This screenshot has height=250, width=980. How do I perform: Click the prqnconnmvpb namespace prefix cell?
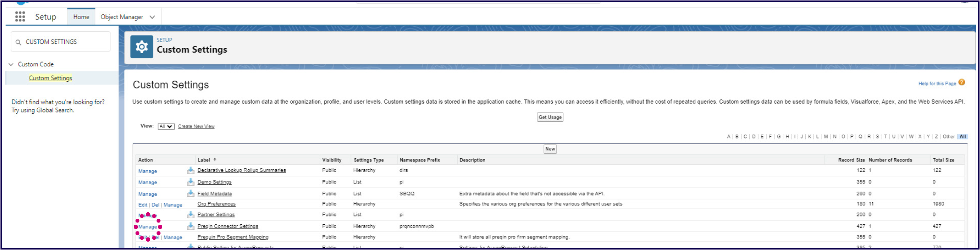[x=417, y=226]
